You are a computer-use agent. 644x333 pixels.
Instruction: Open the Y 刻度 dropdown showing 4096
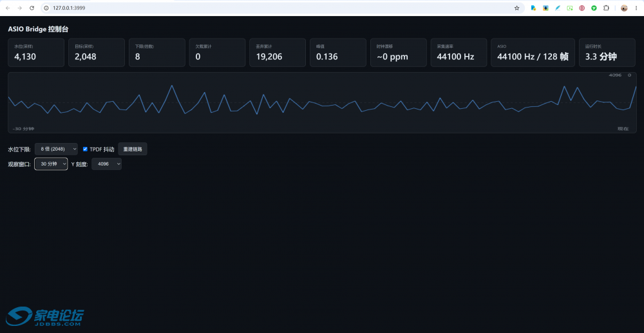106,164
